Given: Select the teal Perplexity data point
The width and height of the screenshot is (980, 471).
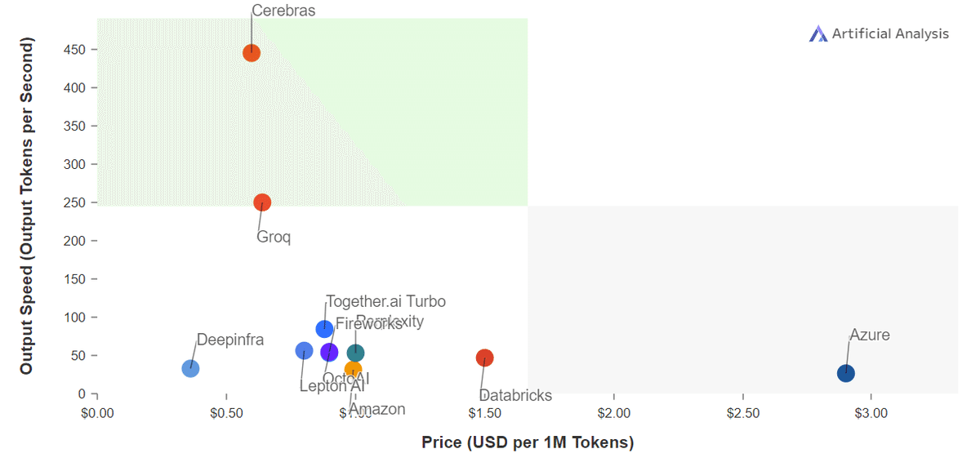Looking at the screenshot, I should (x=355, y=353).
